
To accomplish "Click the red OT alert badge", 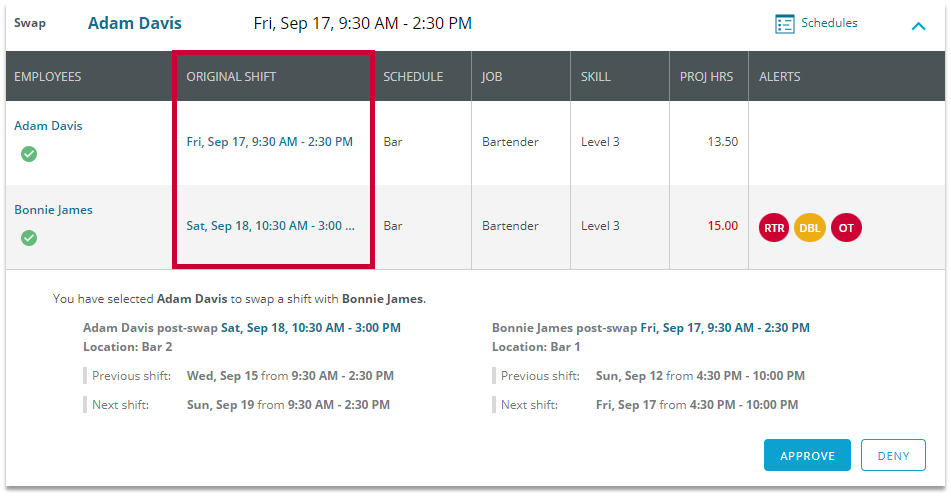I will click(x=846, y=228).
